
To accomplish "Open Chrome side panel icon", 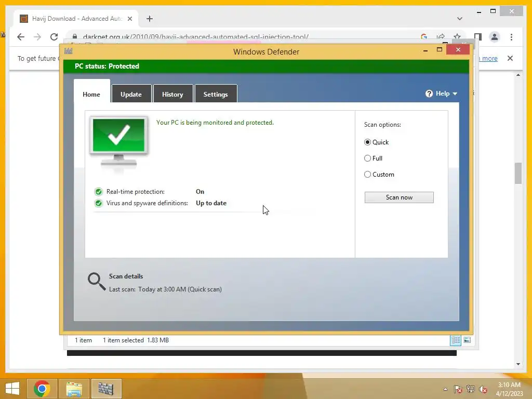I will coord(478,37).
